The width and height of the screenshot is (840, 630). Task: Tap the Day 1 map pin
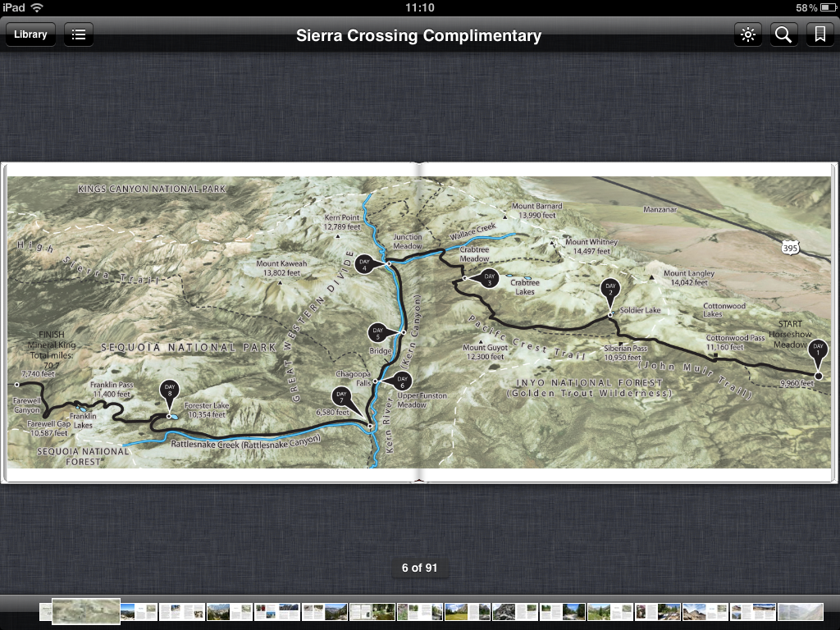(818, 352)
